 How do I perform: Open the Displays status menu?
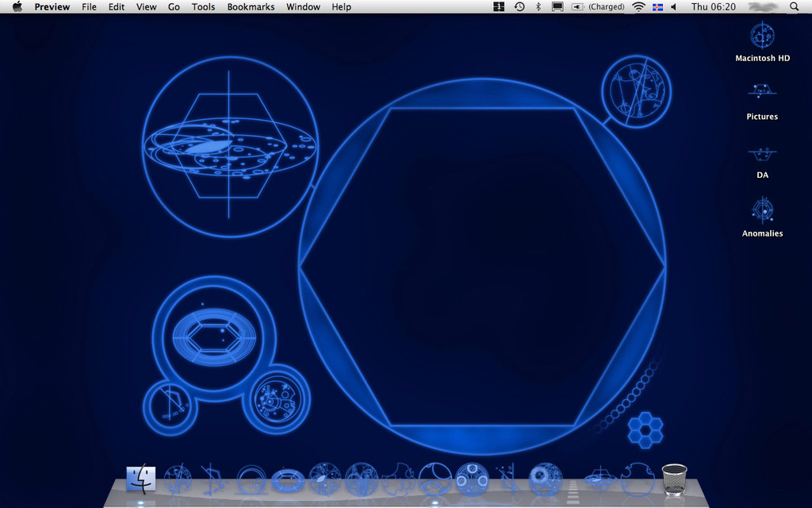pos(557,6)
